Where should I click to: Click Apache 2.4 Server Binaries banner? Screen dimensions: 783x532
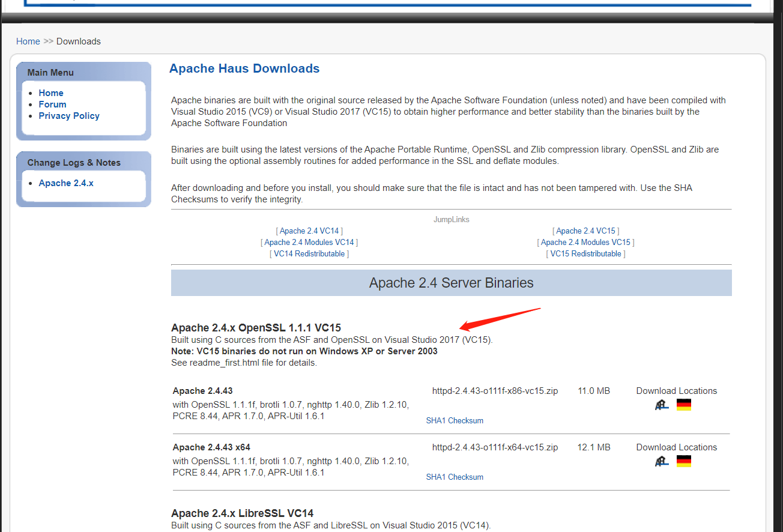coord(452,283)
